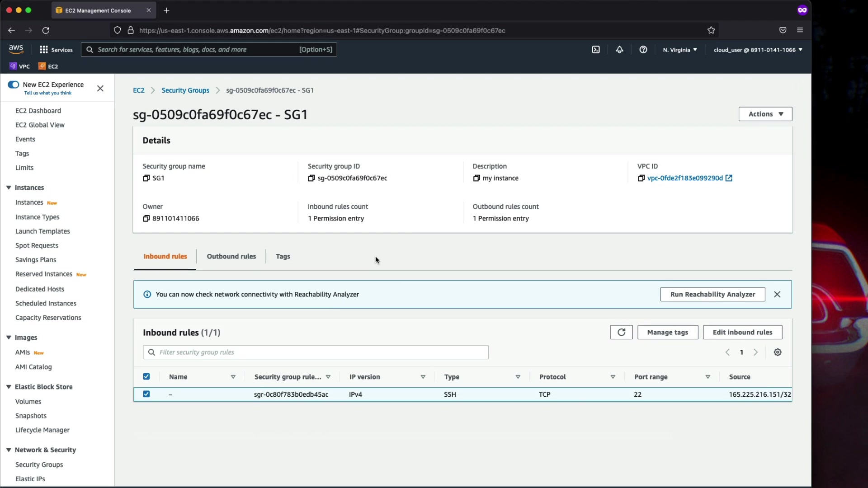Collapse the Instances sidebar section
The height and width of the screenshot is (488, 868).
[x=9, y=188]
